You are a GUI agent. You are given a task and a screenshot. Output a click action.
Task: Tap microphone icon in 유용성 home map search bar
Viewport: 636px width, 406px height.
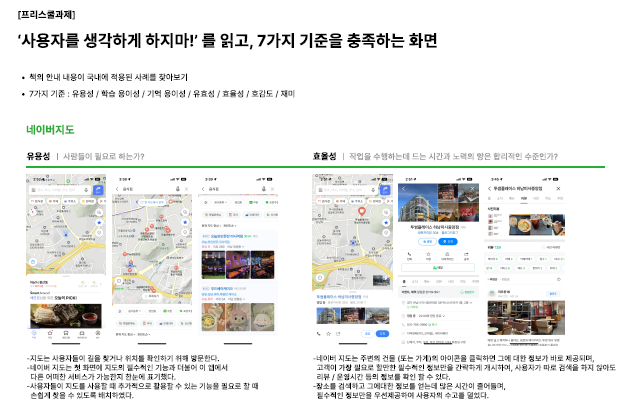click(86, 190)
